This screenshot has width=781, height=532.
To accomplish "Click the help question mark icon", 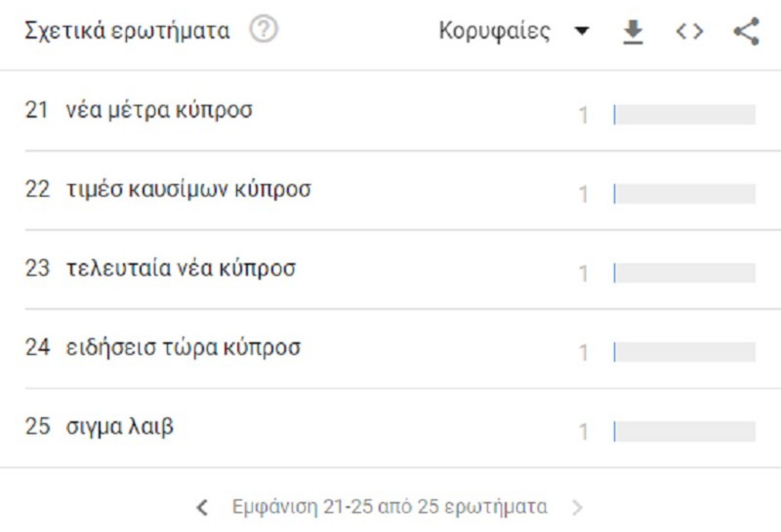I will 263,30.
